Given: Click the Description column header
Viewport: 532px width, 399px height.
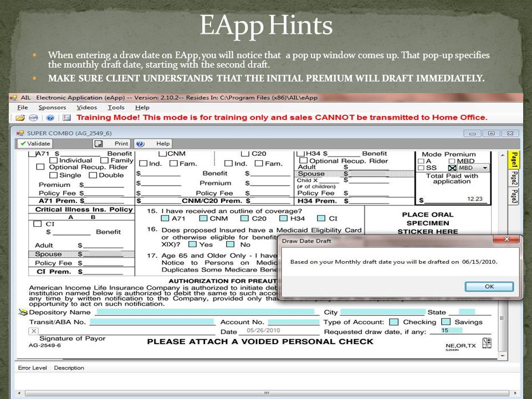Looking at the screenshot, I should [x=69, y=368].
